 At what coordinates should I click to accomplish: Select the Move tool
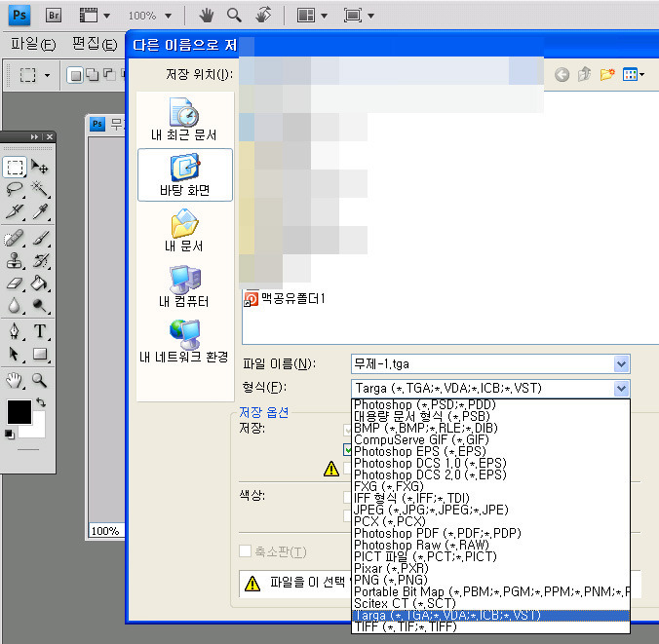click(x=40, y=168)
